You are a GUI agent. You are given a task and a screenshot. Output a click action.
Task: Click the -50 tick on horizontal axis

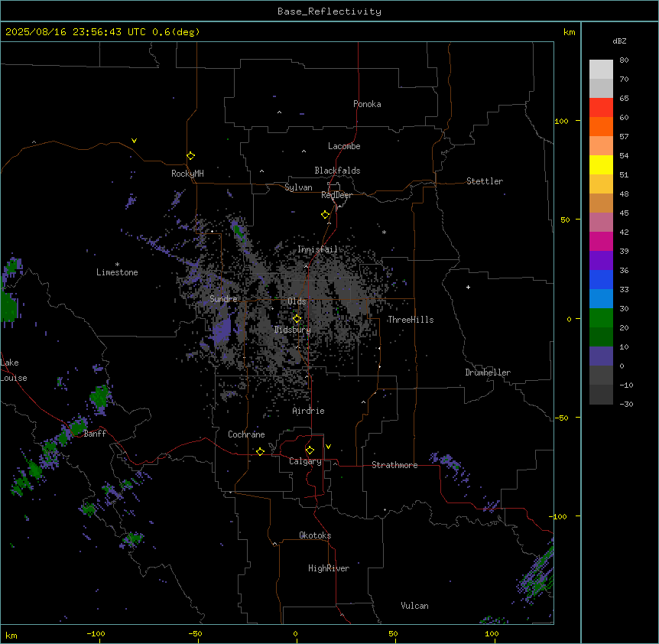click(x=195, y=634)
